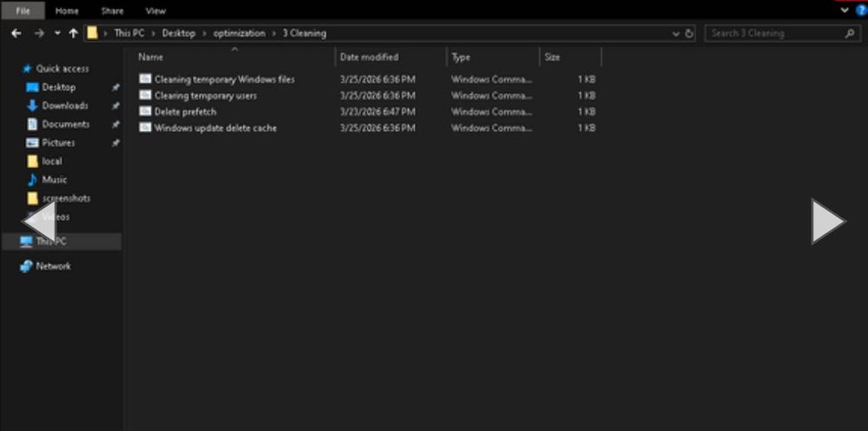The height and width of the screenshot is (431, 868).
Task: Select 'Windows update delete cache' file icon
Action: pos(145,127)
